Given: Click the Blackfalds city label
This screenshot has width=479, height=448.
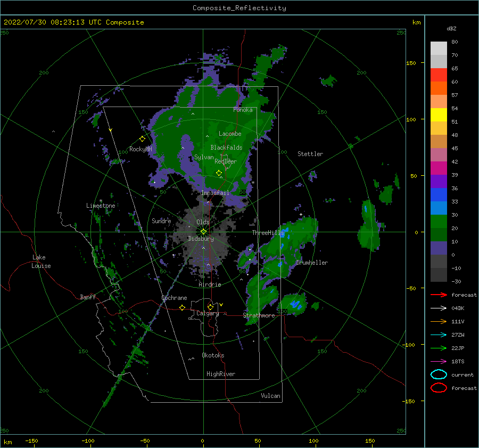Looking at the screenshot, I should pyautogui.click(x=226, y=148).
